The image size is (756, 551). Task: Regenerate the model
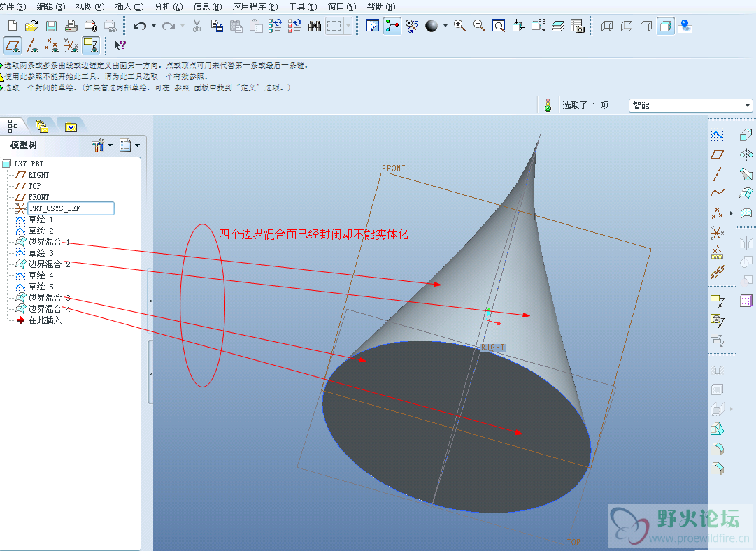[x=275, y=26]
